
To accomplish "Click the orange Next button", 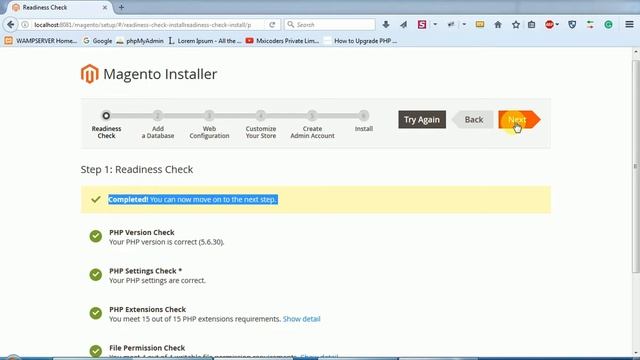I will 519,120.
